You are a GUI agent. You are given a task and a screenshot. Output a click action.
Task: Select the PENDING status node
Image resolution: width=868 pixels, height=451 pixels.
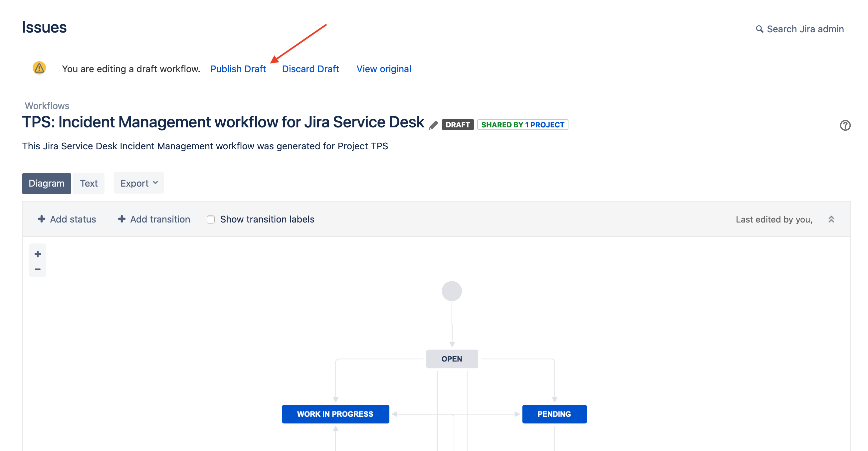click(x=554, y=414)
